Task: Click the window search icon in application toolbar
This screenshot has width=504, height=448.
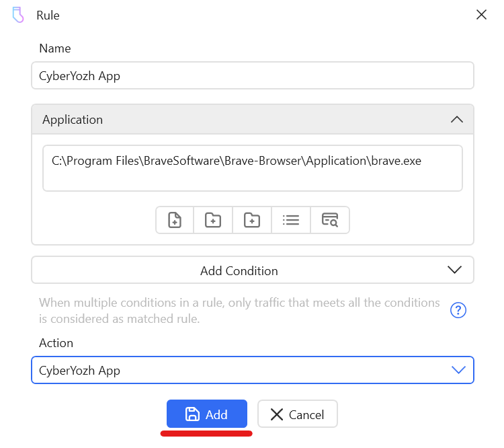Action: [330, 220]
